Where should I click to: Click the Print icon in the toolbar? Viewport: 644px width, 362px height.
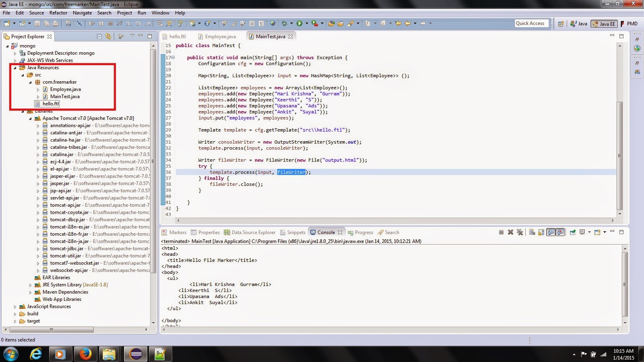click(55, 23)
